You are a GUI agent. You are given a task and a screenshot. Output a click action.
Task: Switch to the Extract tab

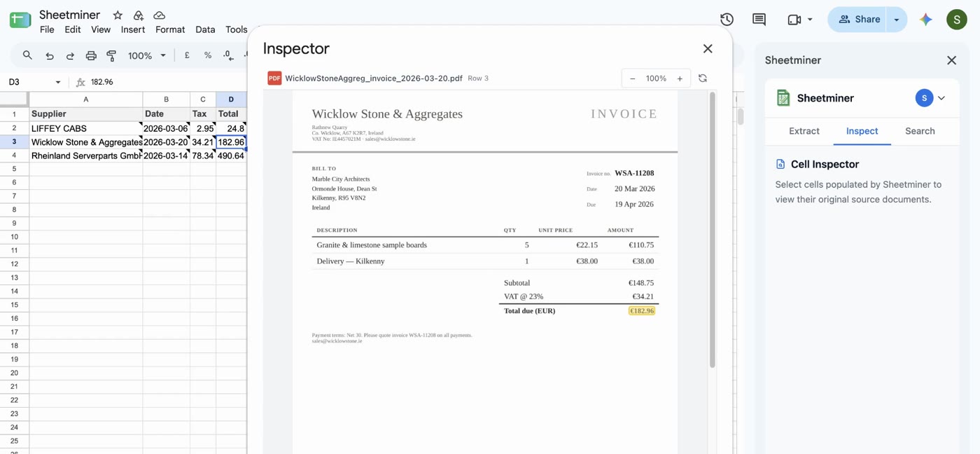point(804,131)
